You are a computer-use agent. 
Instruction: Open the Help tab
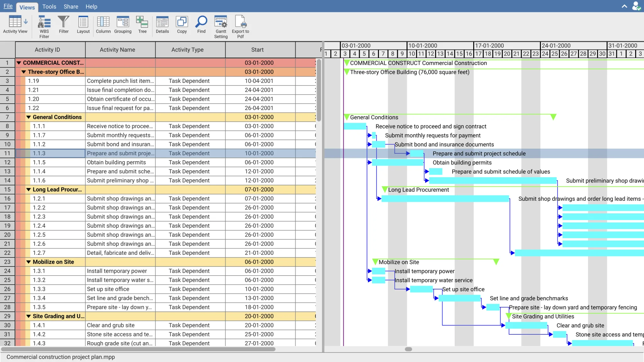91,6
